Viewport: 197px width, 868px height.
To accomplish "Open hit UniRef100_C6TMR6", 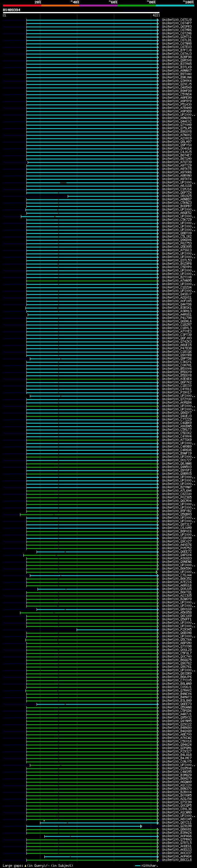I will 177,30.
